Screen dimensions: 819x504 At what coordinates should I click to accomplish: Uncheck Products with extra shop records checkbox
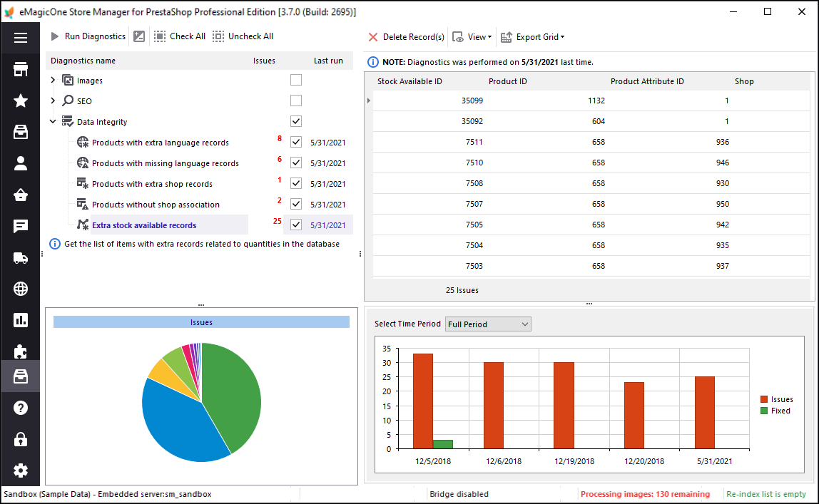tap(296, 183)
